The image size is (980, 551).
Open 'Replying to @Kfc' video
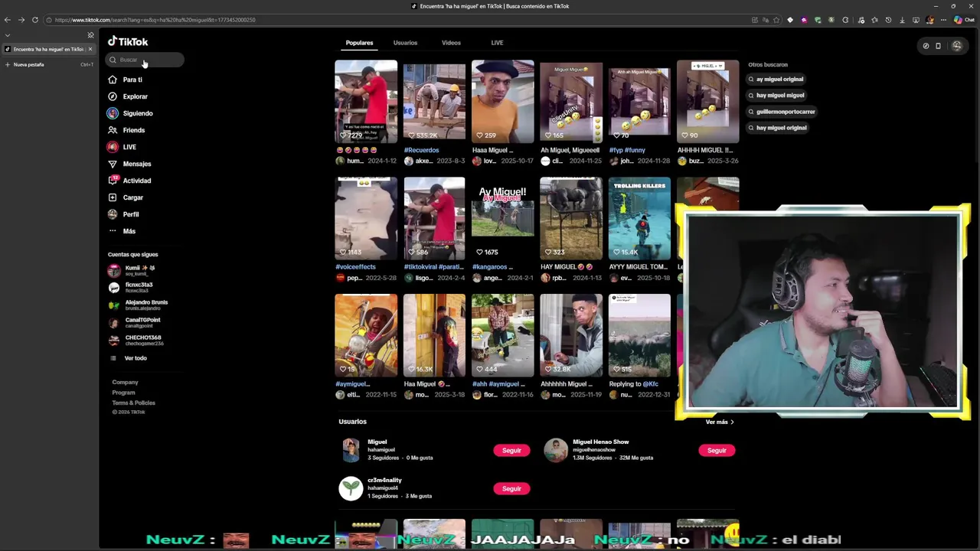point(639,336)
